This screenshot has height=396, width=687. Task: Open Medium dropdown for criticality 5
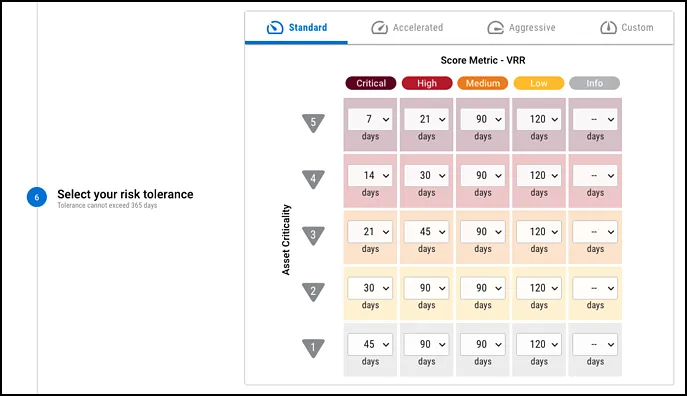(x=483, y=119)
